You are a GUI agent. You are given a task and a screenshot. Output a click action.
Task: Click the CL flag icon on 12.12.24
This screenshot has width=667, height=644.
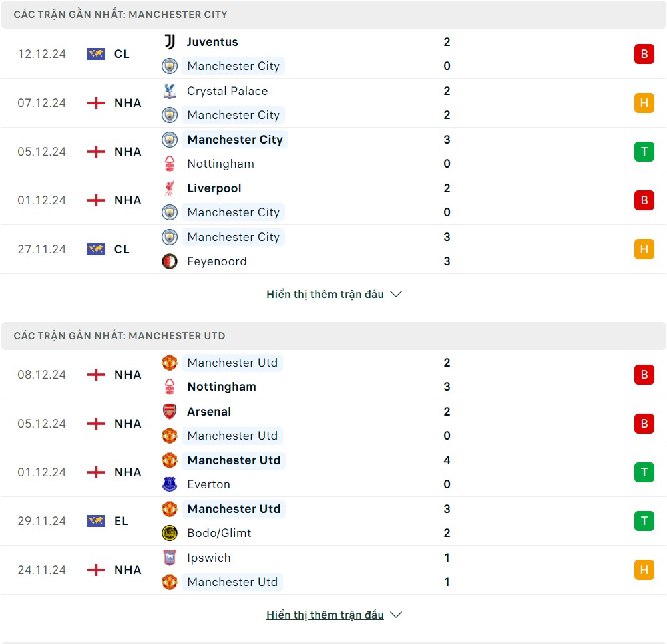click(96, 54)
